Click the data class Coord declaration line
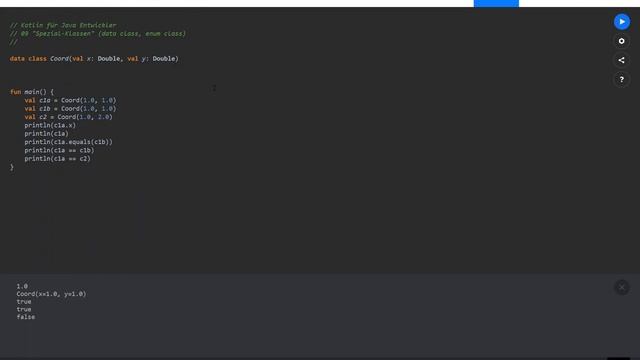The image size is (640, 360). (94, 59)
